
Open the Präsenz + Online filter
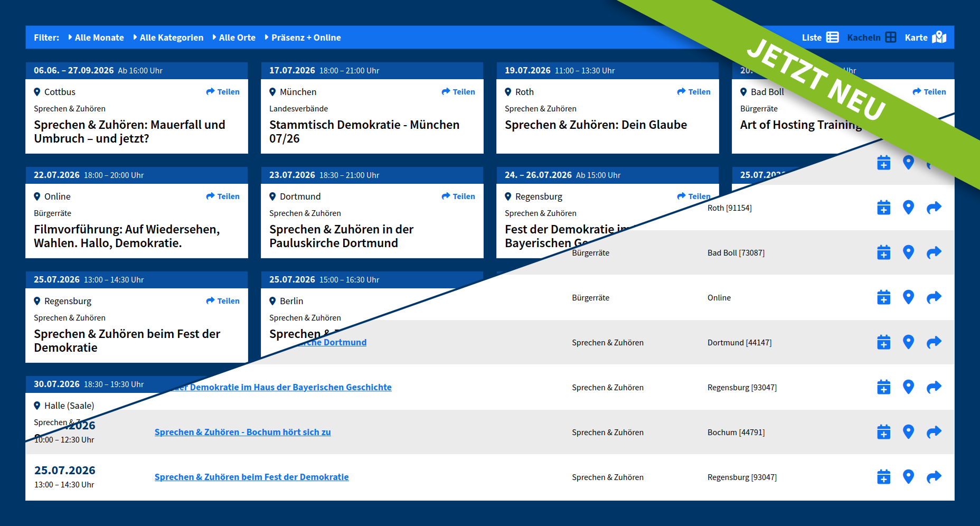point(303,37)
